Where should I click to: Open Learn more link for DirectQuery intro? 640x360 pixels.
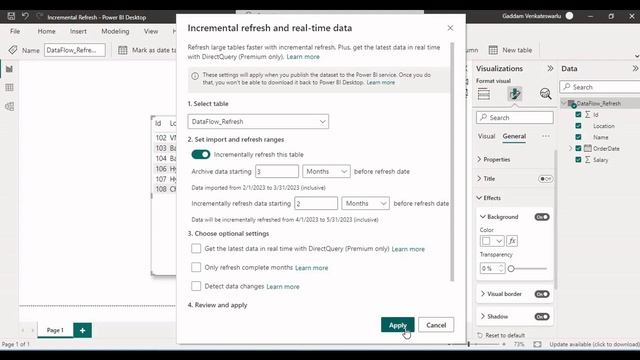303,57
